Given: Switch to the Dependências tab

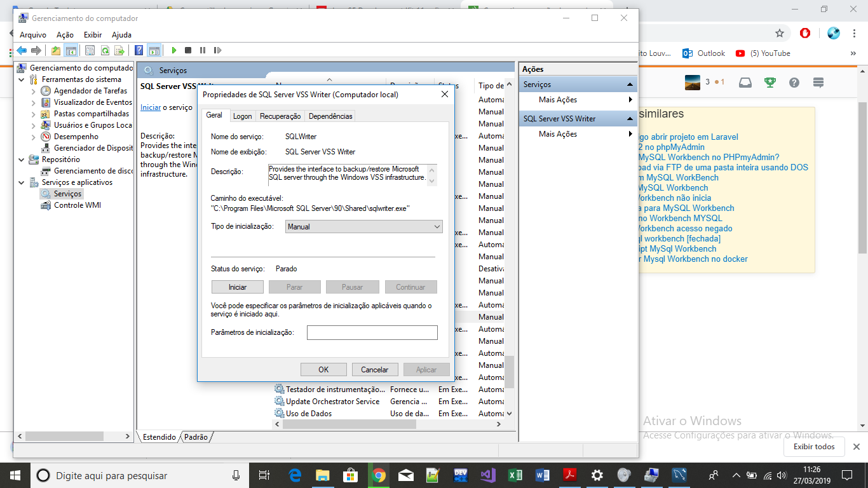Looking at the screenshot, I should (330, 116).
